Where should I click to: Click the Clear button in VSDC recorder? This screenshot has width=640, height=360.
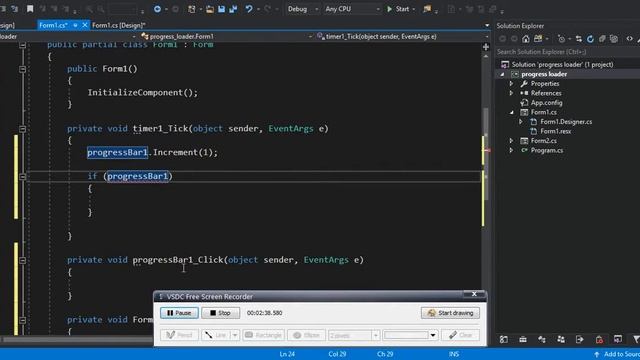(x=460, y=335)
